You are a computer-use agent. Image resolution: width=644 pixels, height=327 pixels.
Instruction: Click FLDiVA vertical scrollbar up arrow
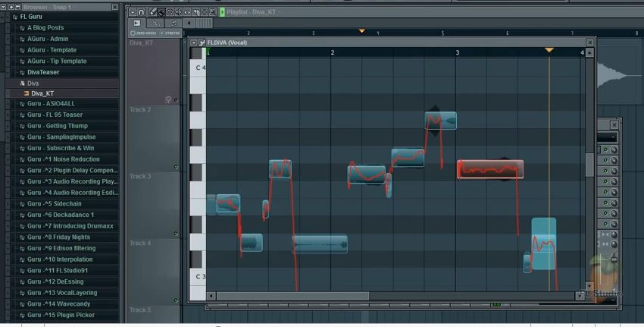coord(589,52)
